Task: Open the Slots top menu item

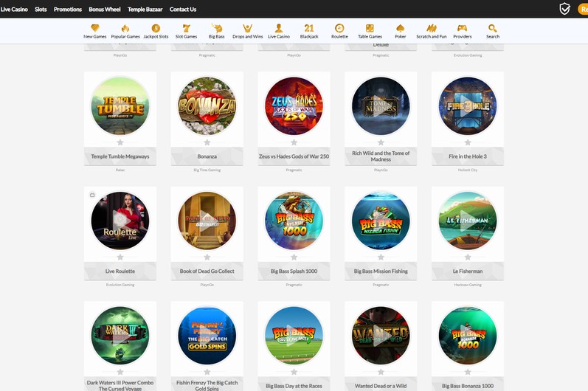Action: pos(41,10)
